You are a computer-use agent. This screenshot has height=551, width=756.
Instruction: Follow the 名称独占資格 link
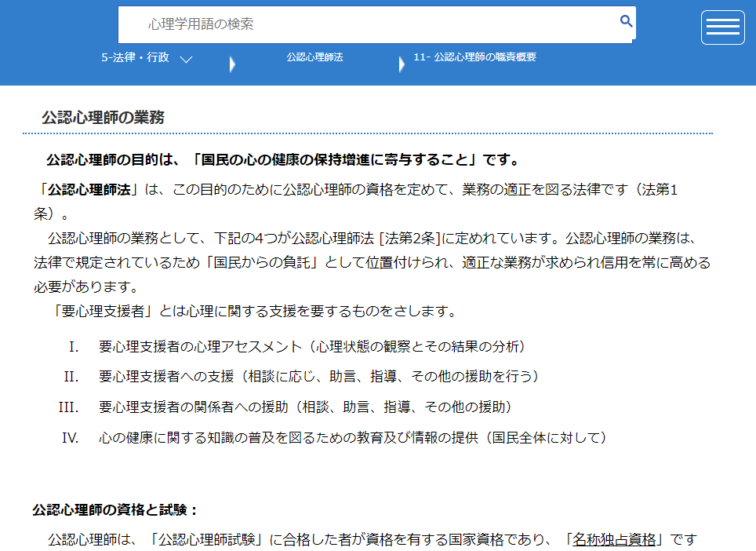614,539
